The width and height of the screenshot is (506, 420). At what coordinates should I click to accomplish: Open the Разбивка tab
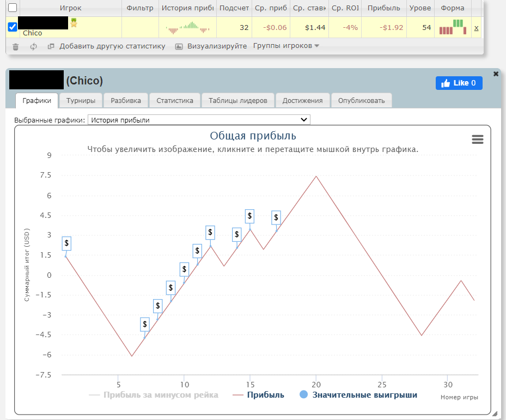[x=126, y=100]
